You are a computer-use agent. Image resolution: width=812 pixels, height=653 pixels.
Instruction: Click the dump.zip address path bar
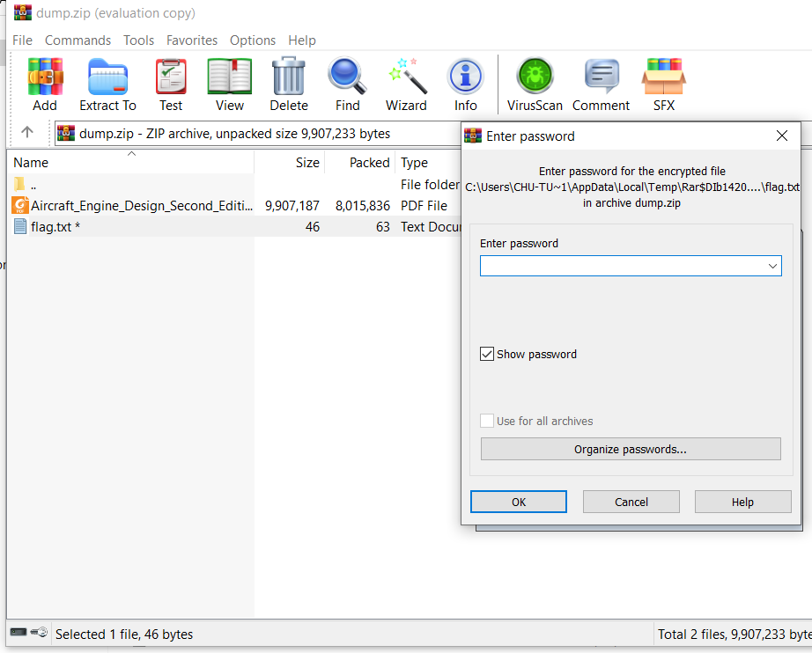point(257,134)
